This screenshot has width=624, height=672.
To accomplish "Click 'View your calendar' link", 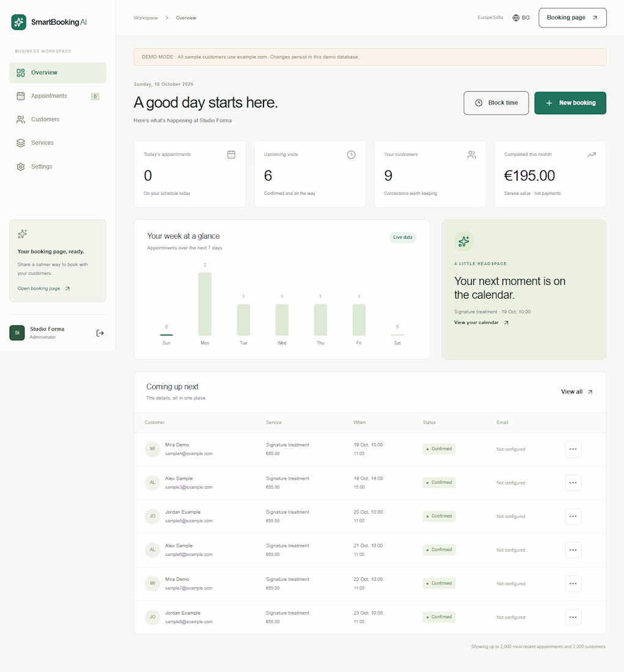I will tap(481, 323).
